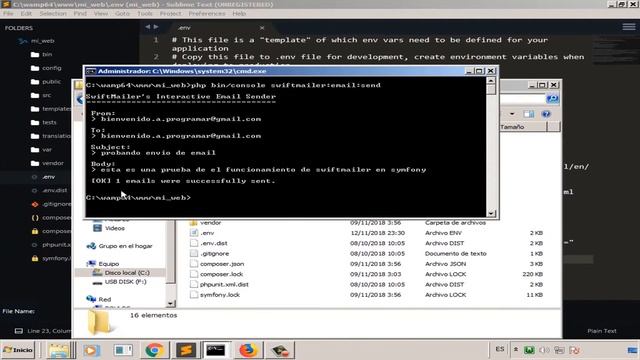This screenshot has height=360, width=640.
Task: Open .env.dist file in sidebar
Action: (55, 190)
